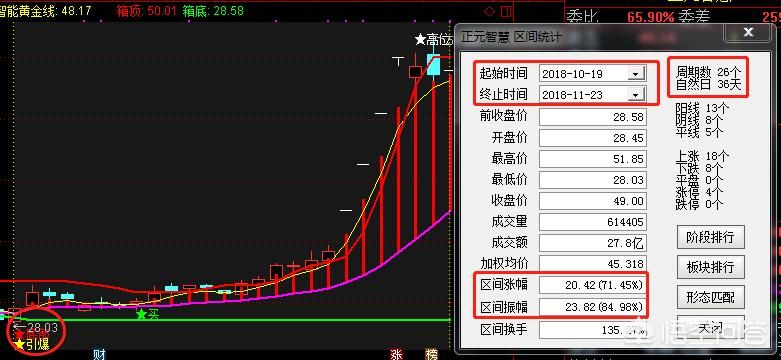Image resolution: width=781 pixels, height=360 pixels.
Task: Click the yellow 引爆 star marker
Action: (32, 344)
